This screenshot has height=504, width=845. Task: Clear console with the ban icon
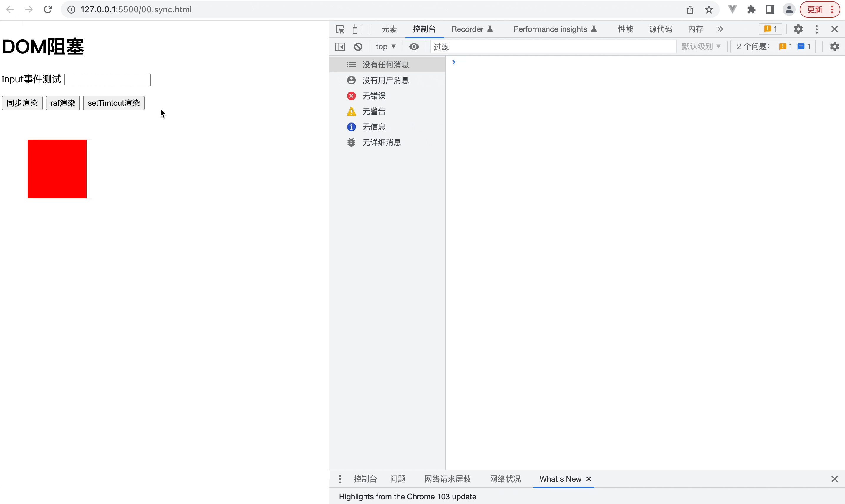358,47
